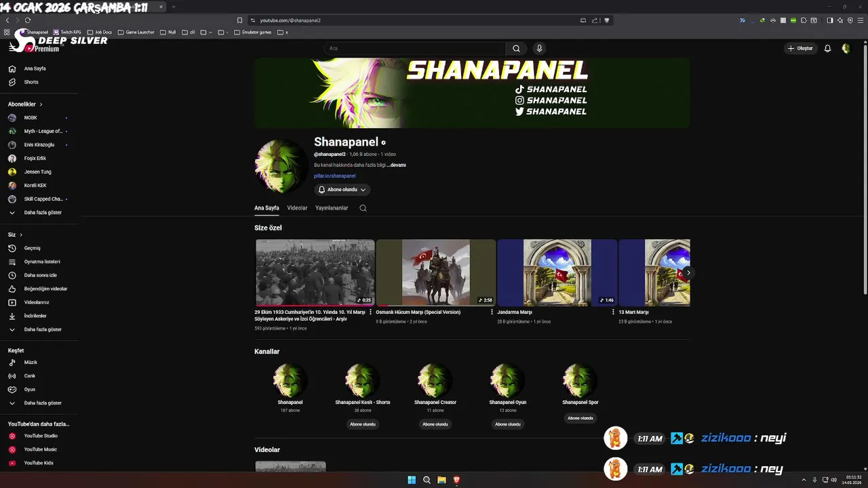Open the Ana Sayfa home icon in sidebar
Viewport: 868px width, 488px height.
click(x=12, y=68)
